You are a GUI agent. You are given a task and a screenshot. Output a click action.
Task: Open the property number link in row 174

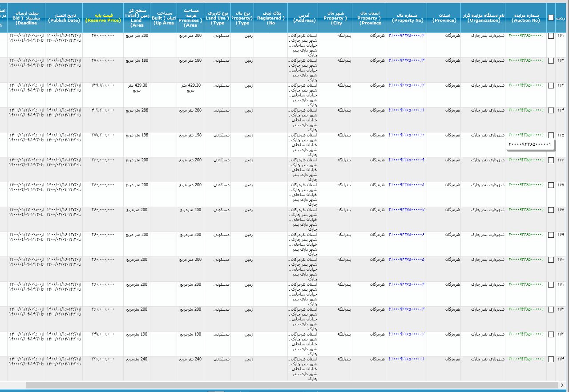click(x=407, y=359)
